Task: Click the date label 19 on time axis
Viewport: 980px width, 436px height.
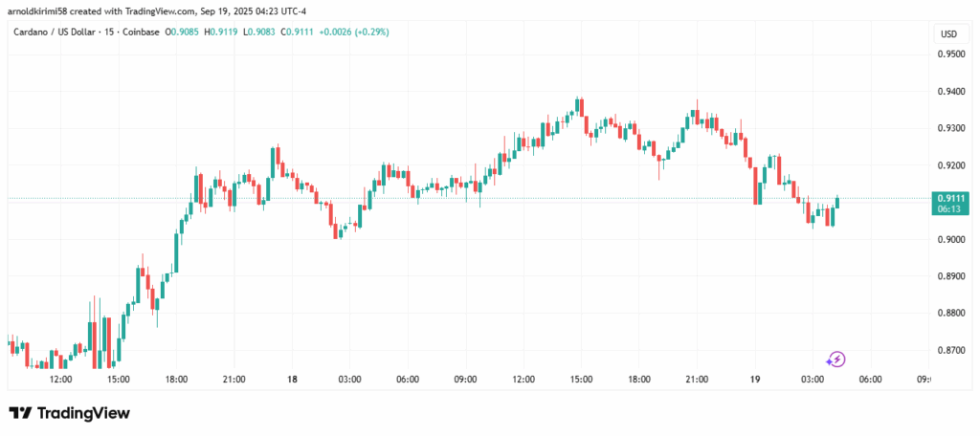Action: [x=755, y=380]
